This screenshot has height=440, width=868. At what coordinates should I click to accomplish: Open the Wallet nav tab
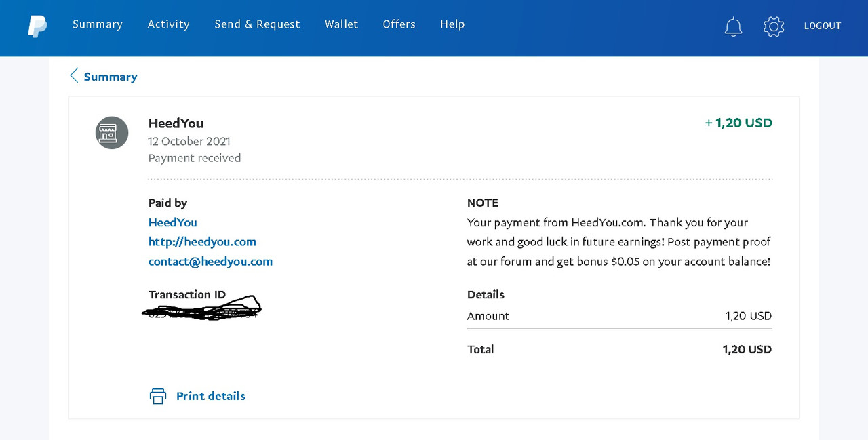click(341, 24)
